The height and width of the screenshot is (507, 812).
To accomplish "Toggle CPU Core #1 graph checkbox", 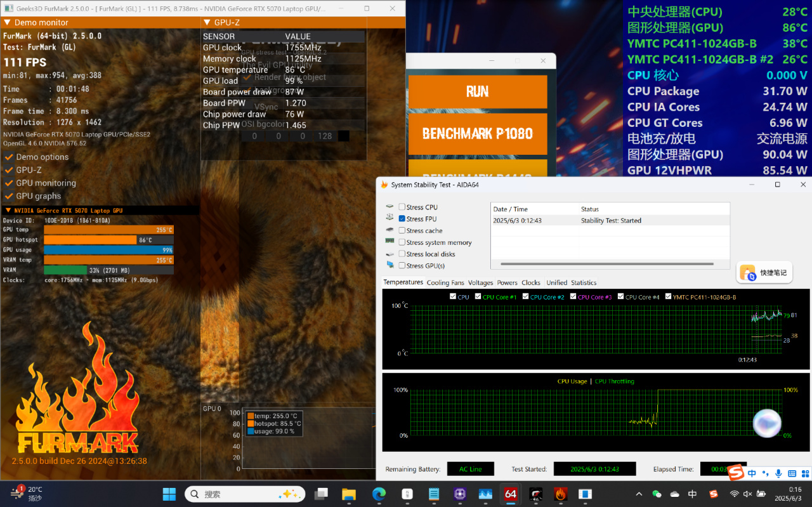I will (478, 296).
